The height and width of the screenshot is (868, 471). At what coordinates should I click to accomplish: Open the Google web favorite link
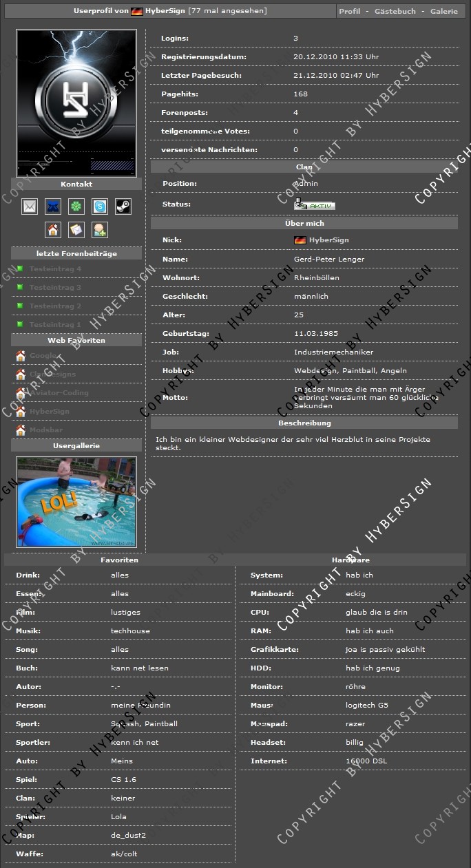[x=43, y=356]
